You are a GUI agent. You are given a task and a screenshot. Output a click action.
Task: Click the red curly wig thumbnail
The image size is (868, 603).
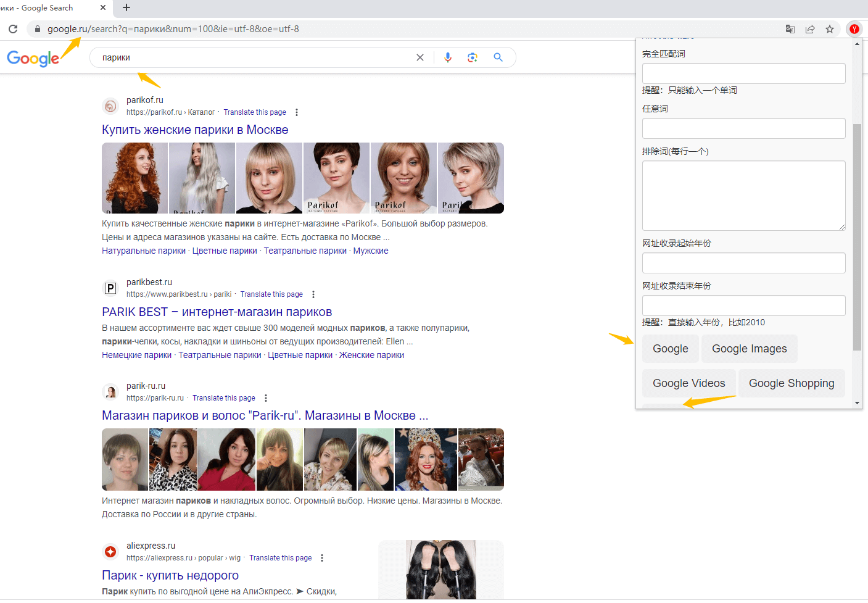134,178
